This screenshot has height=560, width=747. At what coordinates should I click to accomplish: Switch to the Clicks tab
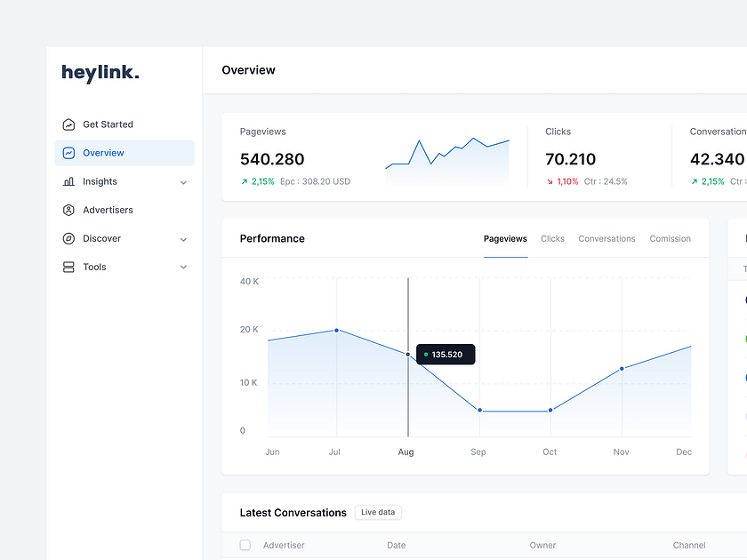pyautogui.click(x=552, y=238)
